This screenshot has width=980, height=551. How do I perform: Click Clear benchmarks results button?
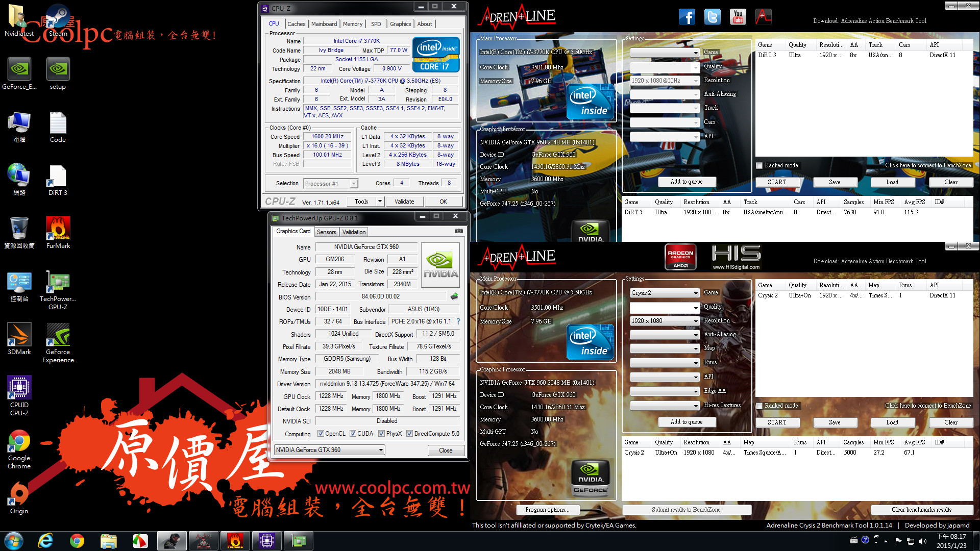pos(921,510)
